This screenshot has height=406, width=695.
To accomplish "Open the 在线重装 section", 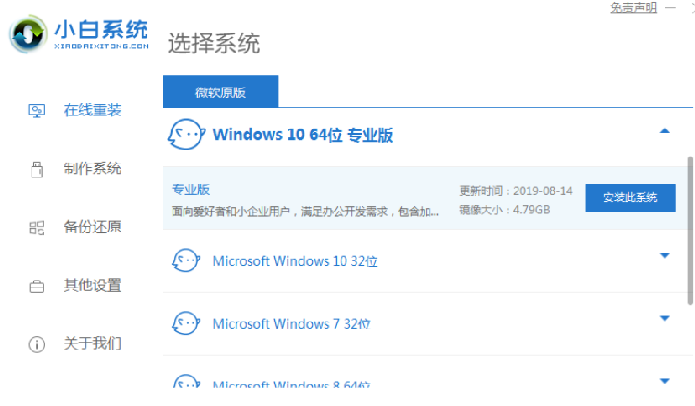I will [x=92, y=110].
